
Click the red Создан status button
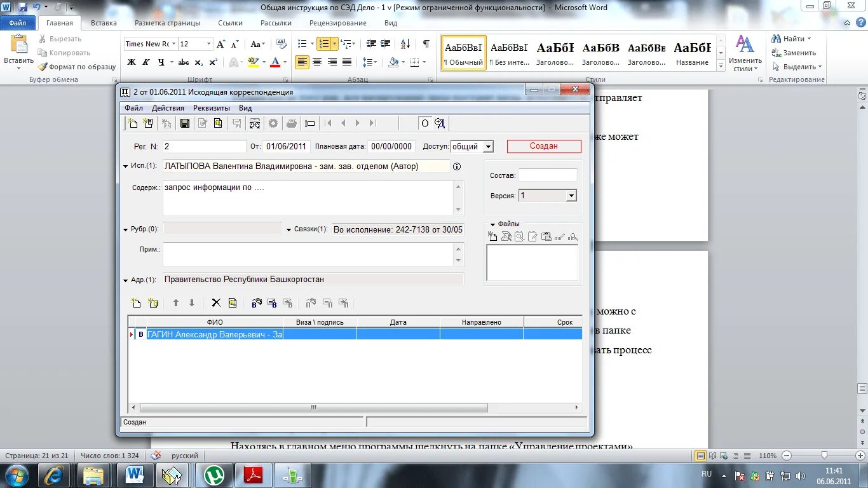tap(544, 146)
